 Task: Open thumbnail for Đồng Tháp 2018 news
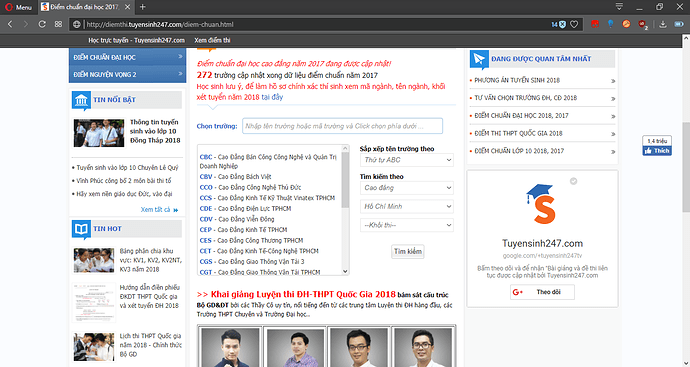(x=99, y=133)
